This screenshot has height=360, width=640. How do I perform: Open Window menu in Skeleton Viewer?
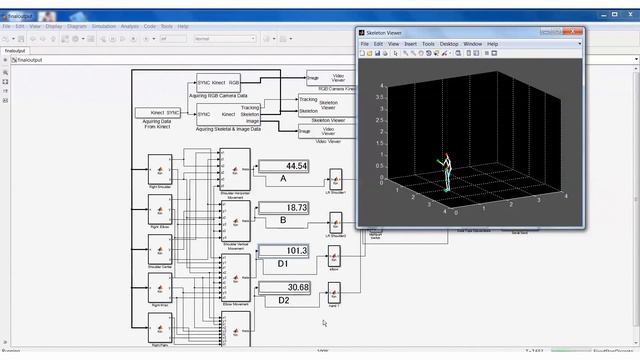(x=473, y=44)
